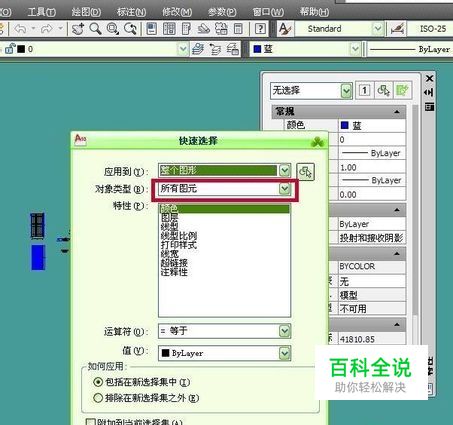Open the 参数(P) menu

coord(222,12)
